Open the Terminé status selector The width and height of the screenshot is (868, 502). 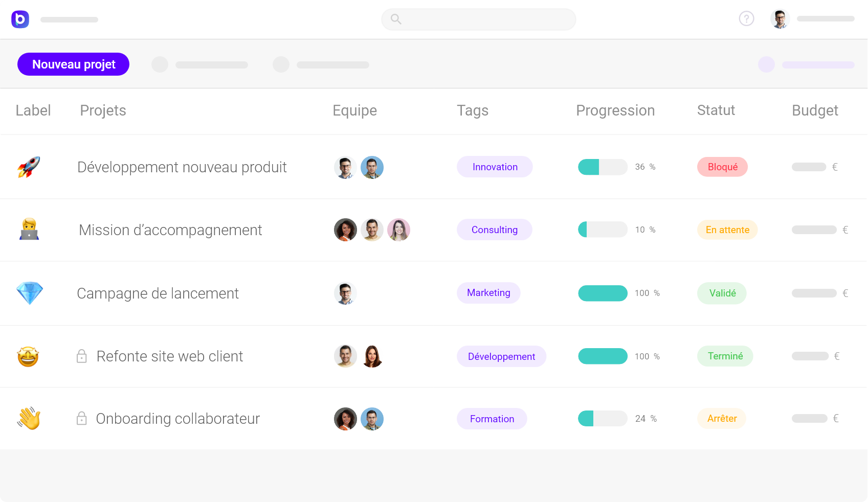coord(725,356)
